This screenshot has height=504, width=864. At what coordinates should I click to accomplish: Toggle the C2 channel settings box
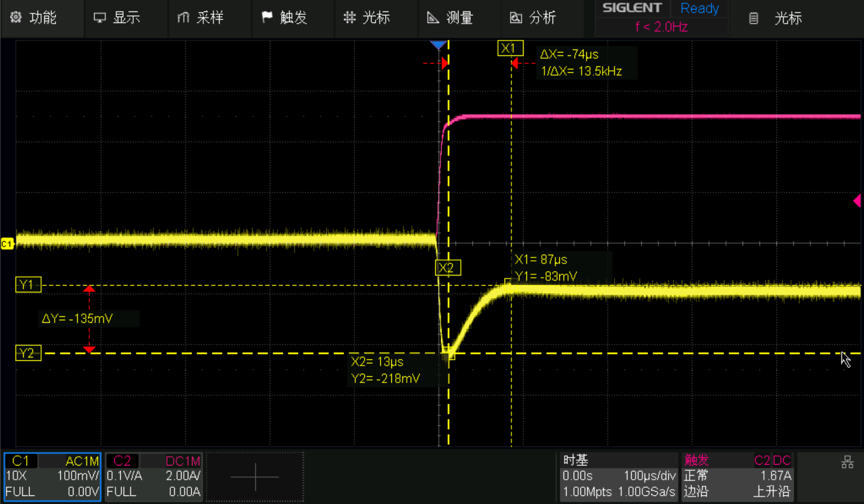(154, 477)
